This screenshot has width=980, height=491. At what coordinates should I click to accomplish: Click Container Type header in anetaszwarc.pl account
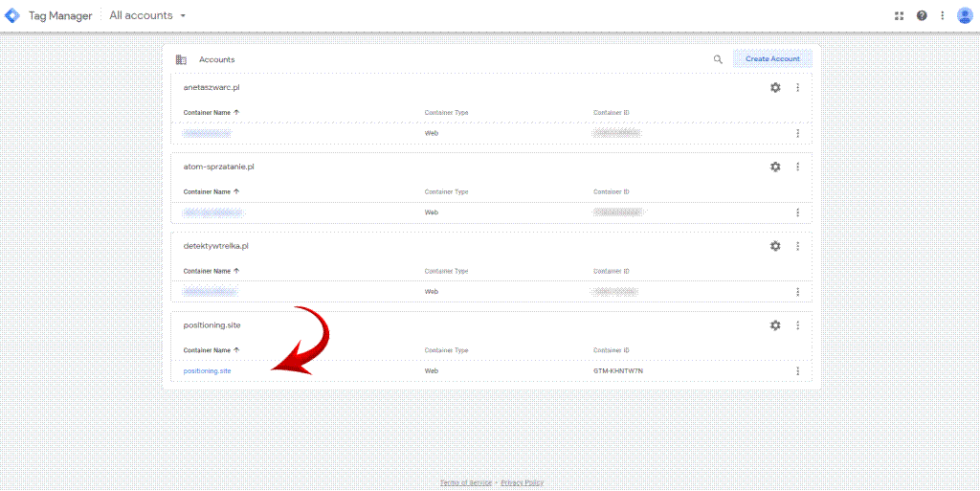[446, 112]
